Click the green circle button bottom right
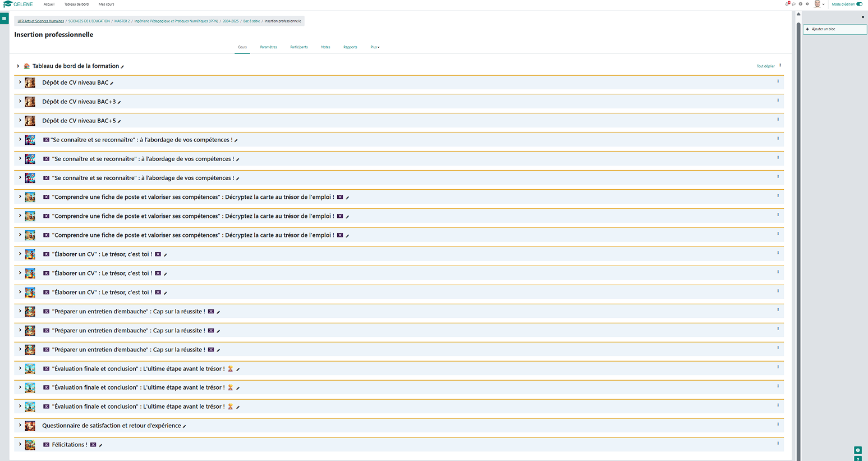This screenshot has width=868, height=461. coord(857,450)
